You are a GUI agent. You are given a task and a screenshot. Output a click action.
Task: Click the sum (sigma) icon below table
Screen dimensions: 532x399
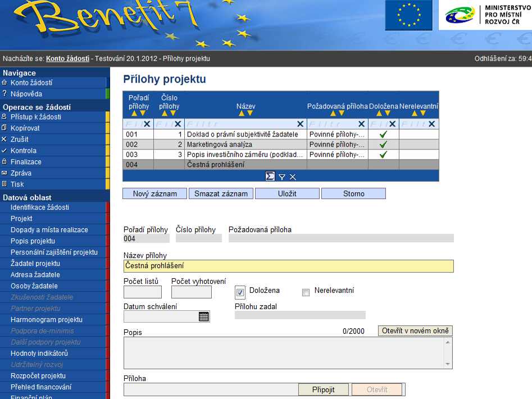point(270,176)
